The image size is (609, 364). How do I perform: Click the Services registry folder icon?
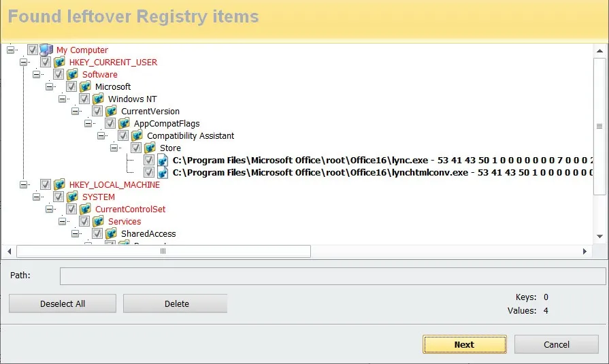98,221
